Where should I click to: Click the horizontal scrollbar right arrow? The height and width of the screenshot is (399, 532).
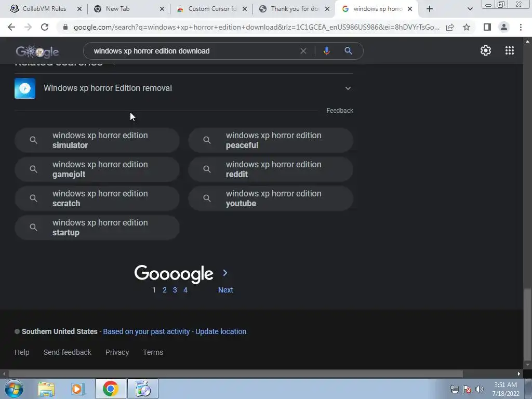coord(519,374)
